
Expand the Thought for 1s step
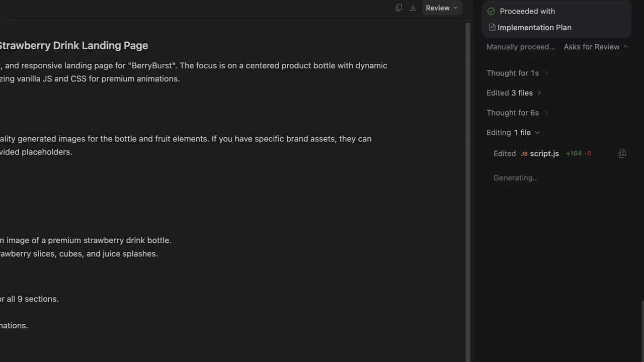[517, 73]
